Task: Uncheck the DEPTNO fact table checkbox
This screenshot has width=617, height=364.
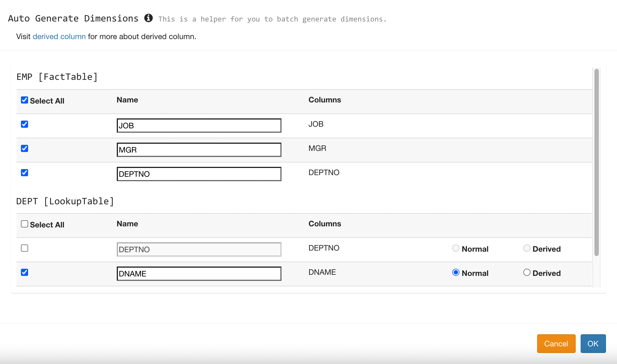Action: click(24, 173)
